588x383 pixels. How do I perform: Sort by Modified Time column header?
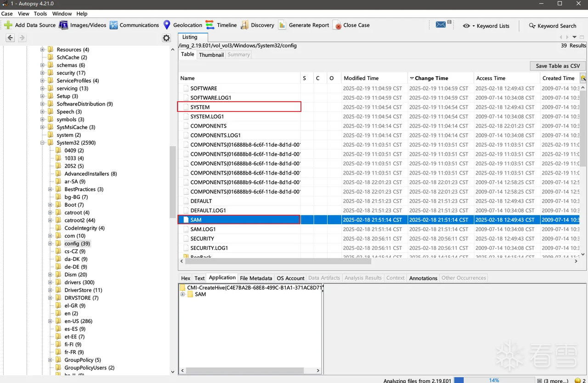pos(374,78)
